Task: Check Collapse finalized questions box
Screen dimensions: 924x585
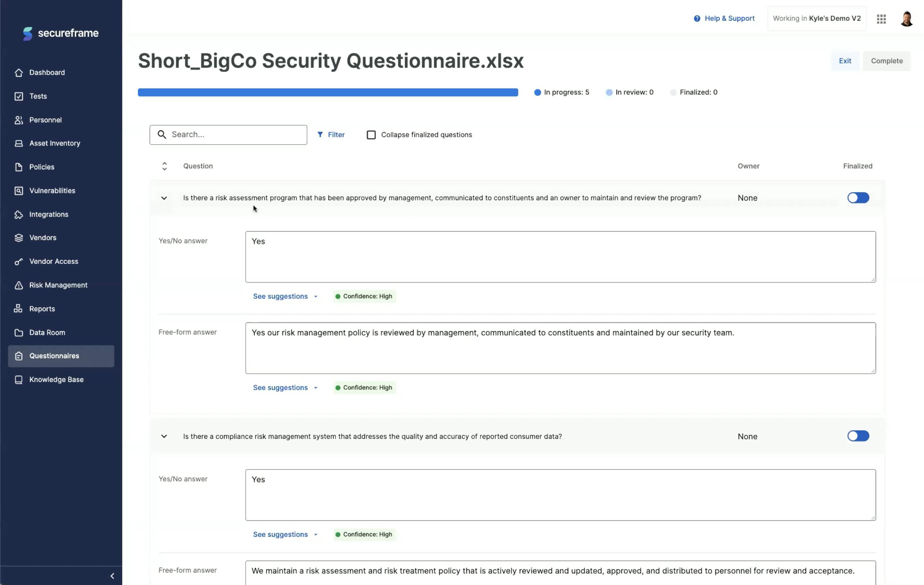Action: pyautogui.click(x=371, y=135)
